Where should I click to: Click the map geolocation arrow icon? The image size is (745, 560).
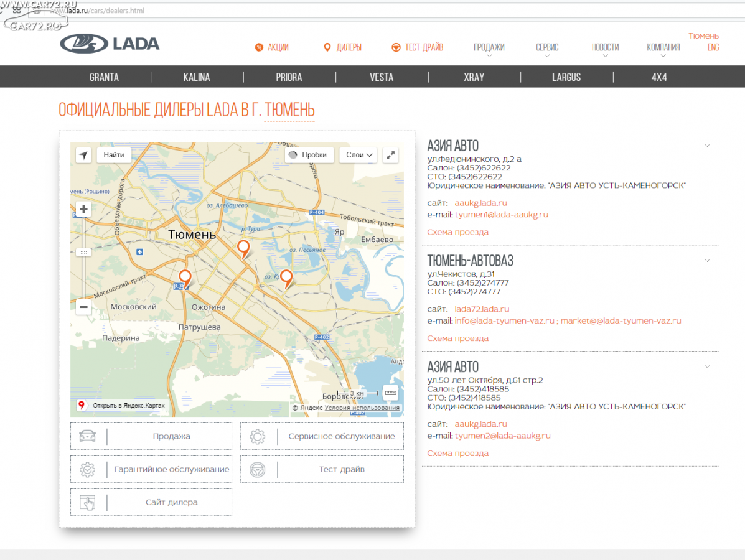[83, 155]
